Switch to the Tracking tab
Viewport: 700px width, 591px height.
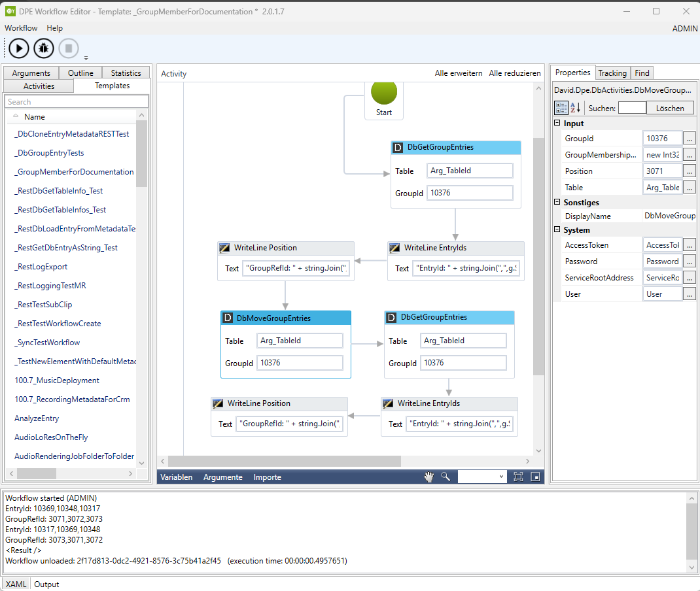coord(612,73)
